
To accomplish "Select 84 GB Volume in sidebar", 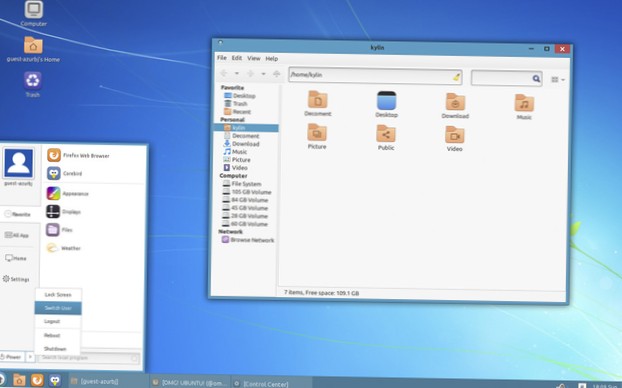I will [245, 200].
